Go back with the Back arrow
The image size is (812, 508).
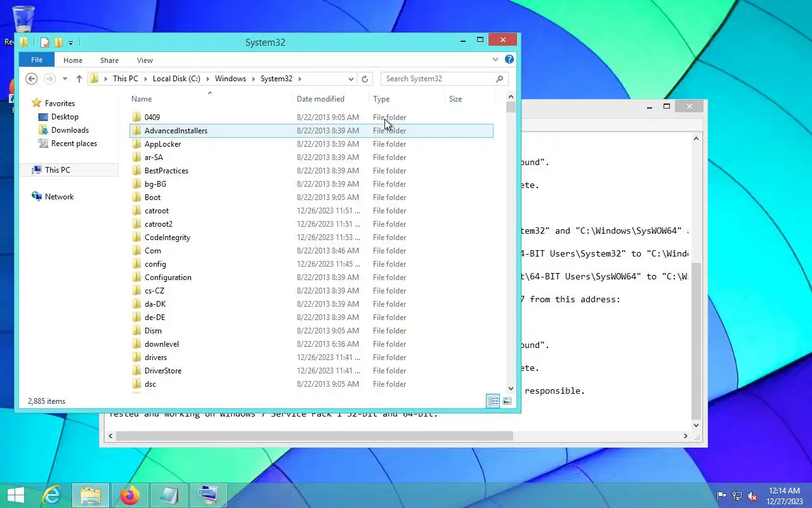(x=31, y=79)
